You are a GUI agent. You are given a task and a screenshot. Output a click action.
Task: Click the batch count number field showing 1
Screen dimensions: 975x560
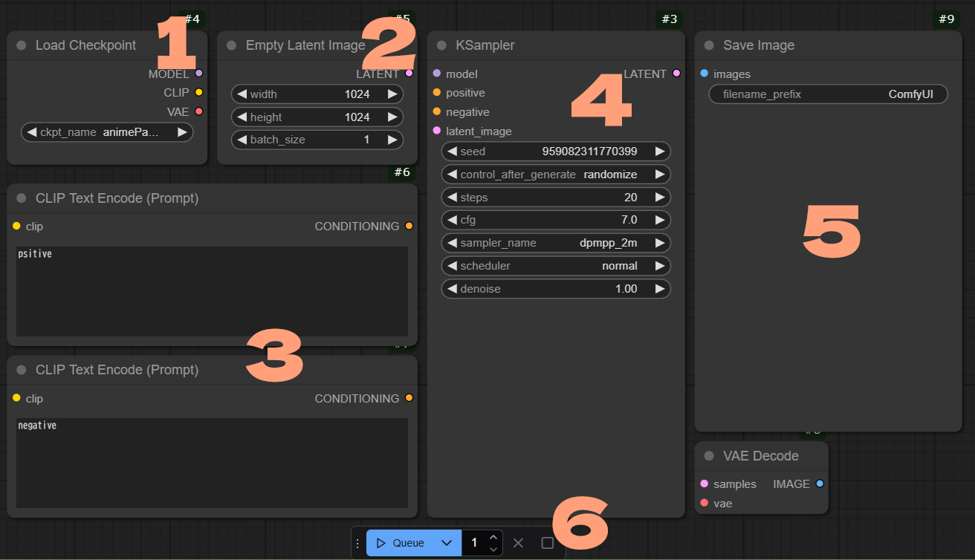pos(474,543)
